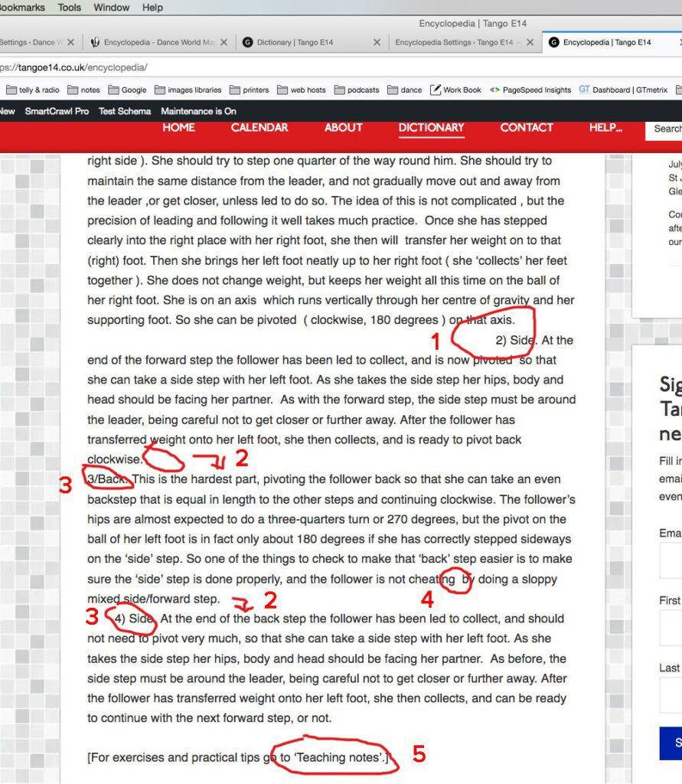682x784 pixels.
Task: Open the images libraries bookmark folder
Action: [x=188, y=90]
